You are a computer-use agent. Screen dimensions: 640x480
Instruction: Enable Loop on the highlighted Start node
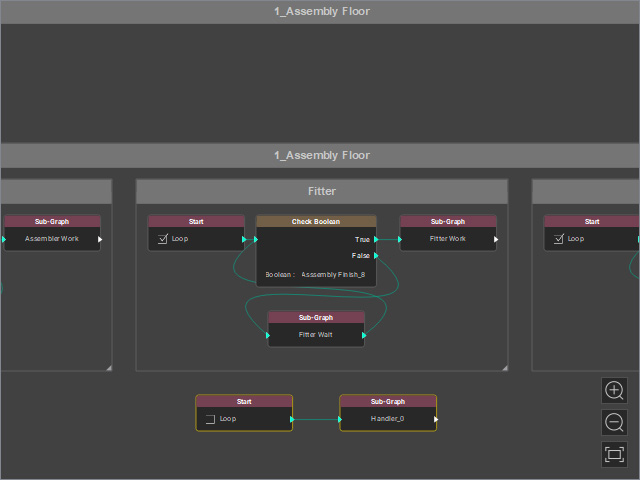click(x=211, y=419)
